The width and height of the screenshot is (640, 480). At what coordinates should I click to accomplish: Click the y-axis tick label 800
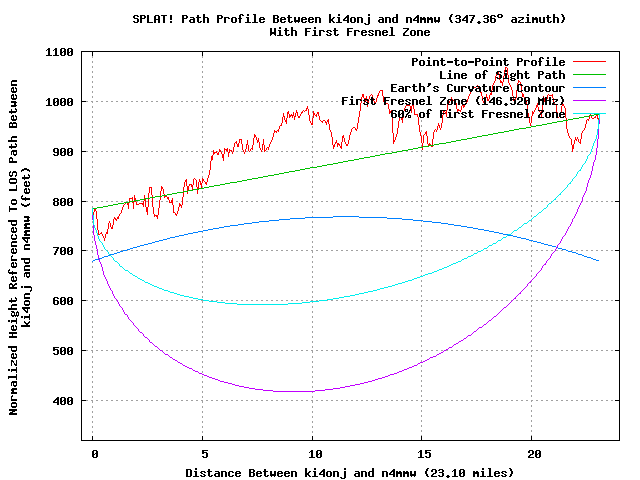click(x=63, y=202)
